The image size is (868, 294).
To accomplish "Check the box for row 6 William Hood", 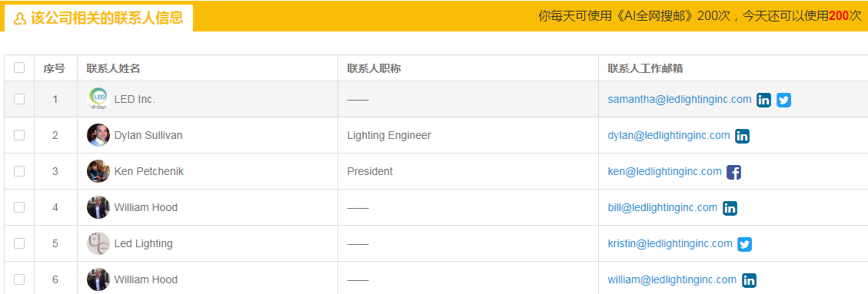I will click(x=19, y=279).
